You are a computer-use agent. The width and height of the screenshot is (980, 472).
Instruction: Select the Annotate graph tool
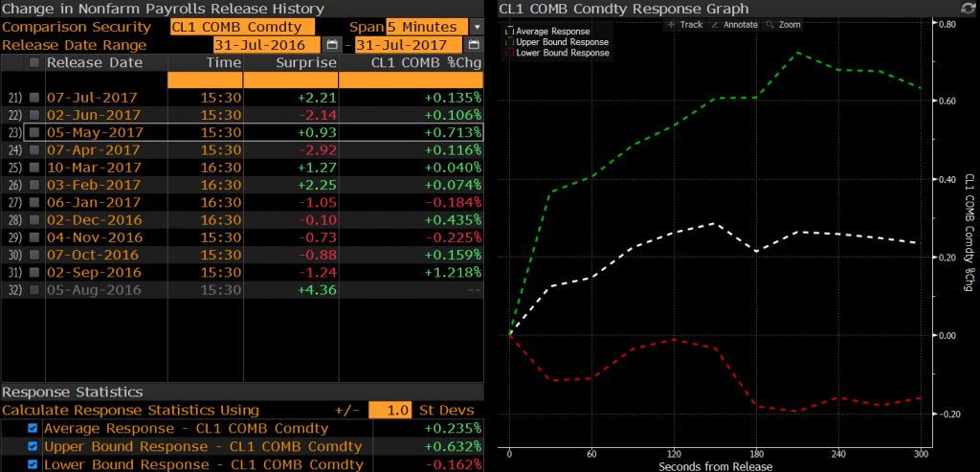(x=734, y=24)
